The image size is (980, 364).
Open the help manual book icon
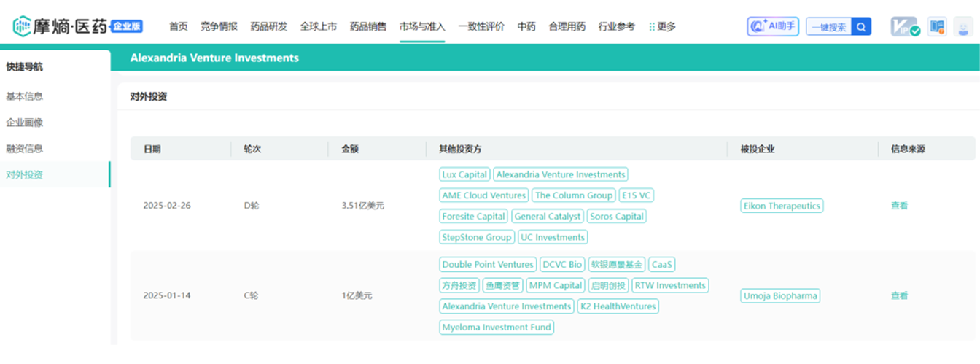tap(937, 27)
